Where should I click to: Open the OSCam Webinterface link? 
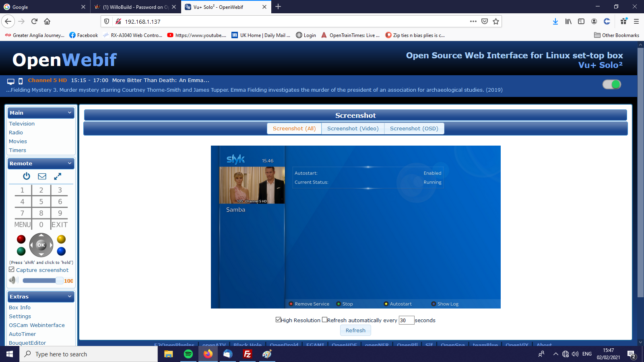pos(37,325)
